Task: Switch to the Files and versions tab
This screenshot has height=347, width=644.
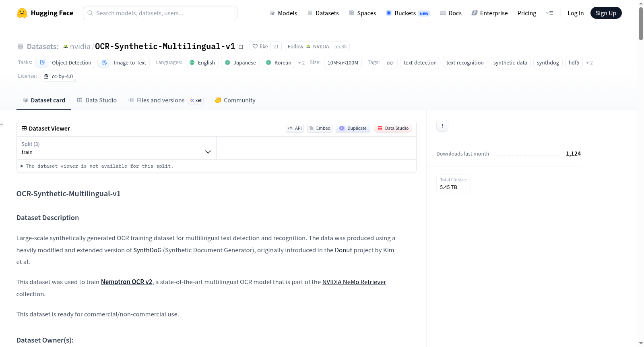Action: 166,100
